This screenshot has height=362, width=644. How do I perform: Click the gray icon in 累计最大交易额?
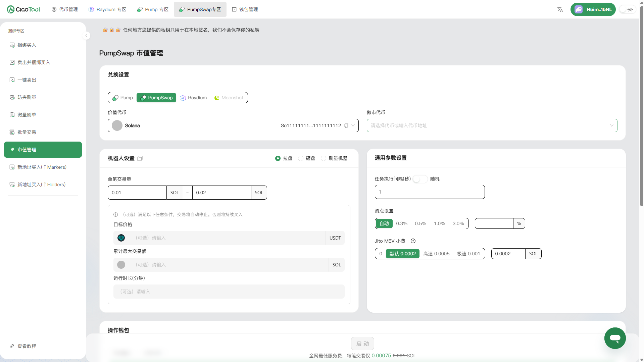(x=121, y=265)
